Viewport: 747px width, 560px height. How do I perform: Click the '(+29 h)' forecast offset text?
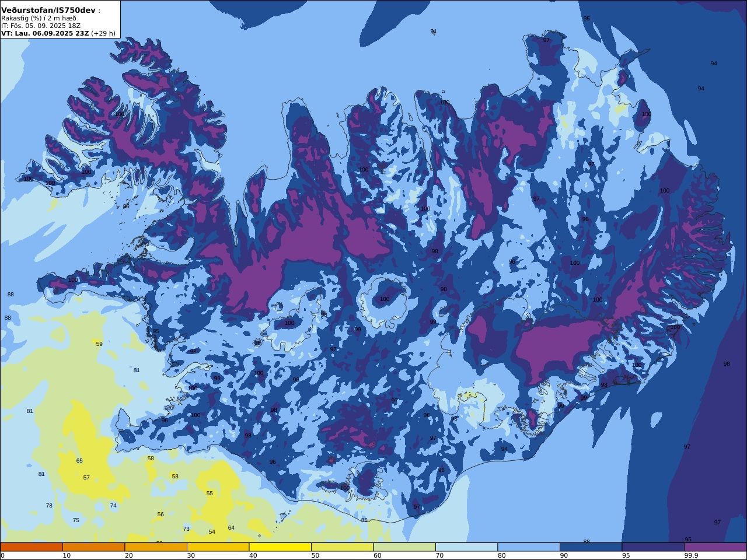coord(103,33)
